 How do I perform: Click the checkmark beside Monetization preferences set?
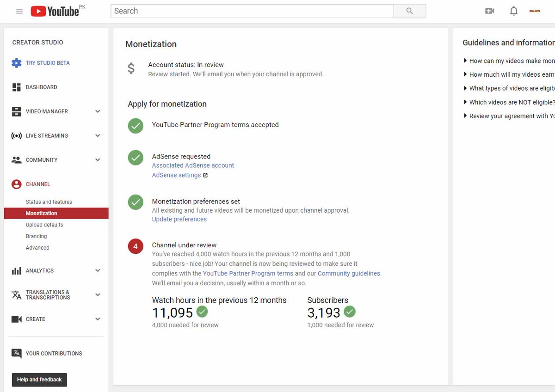coord(136,202)
